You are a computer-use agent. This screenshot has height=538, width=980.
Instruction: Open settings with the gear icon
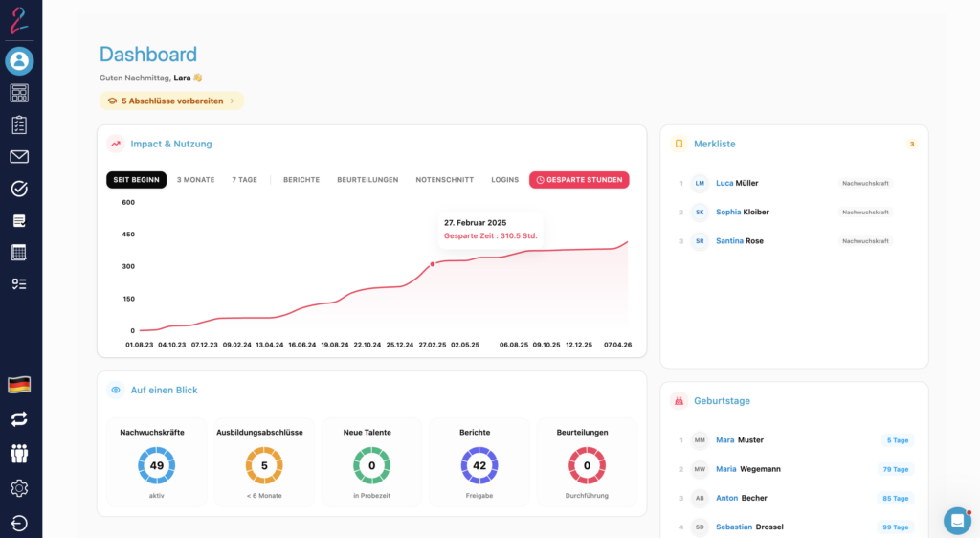[19, 488]
